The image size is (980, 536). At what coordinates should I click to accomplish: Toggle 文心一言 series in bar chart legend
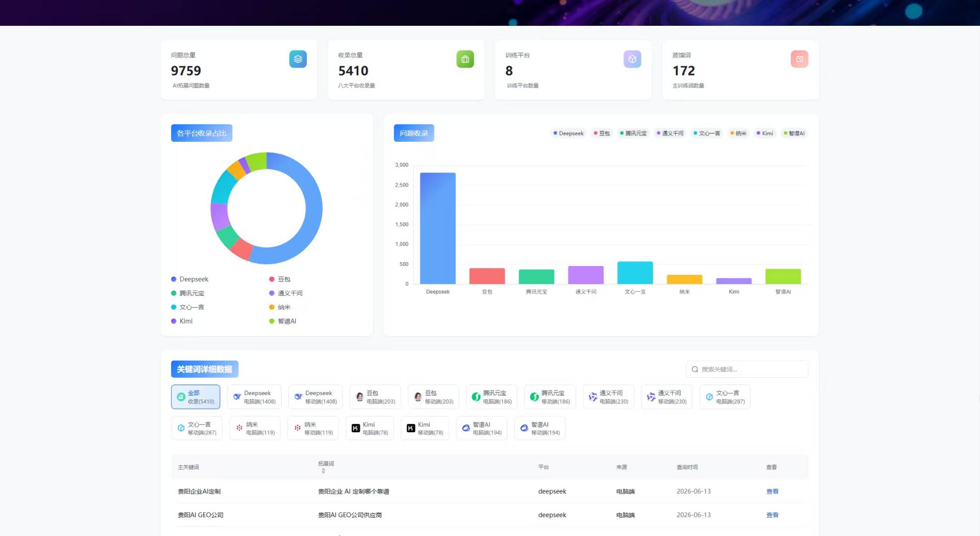point(707,133)
